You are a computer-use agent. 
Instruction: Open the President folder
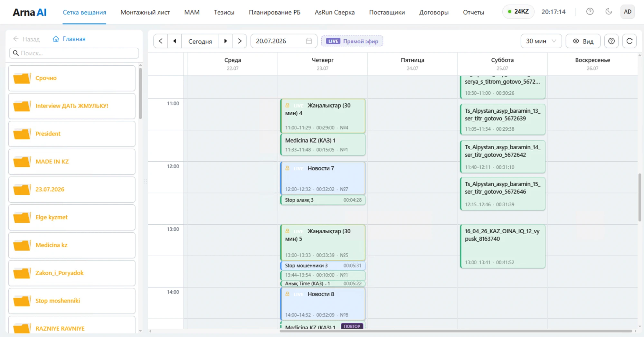[72, 134]
